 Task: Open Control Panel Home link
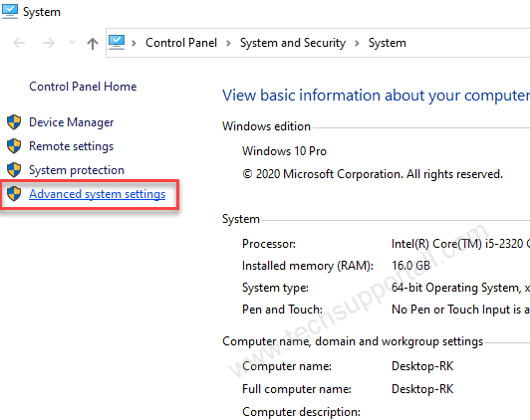coord(83,87)
